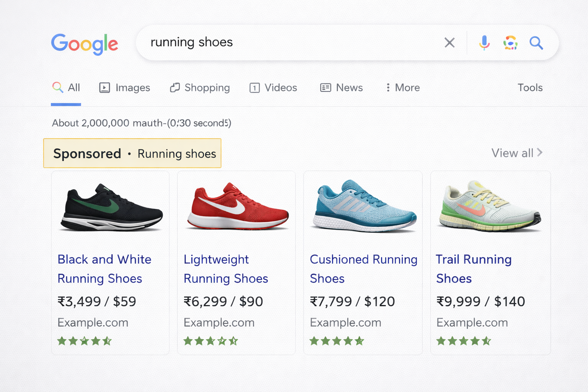Click inside the search input field
Screen dimensions: 588x392
click(268, 42)
